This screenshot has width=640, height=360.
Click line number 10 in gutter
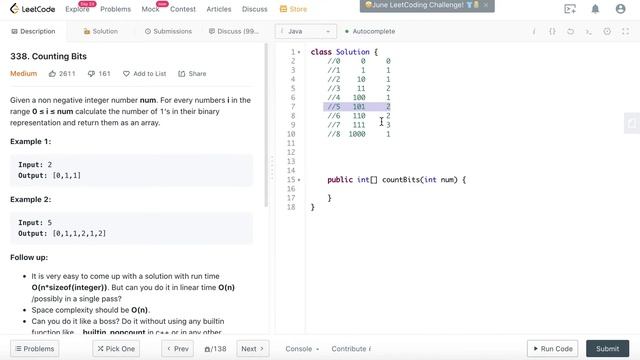click(291, 134)
